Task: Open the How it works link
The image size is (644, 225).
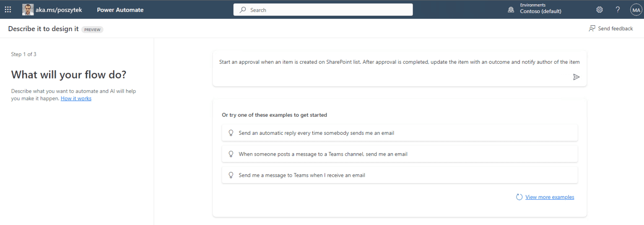Action: point(76,98)
